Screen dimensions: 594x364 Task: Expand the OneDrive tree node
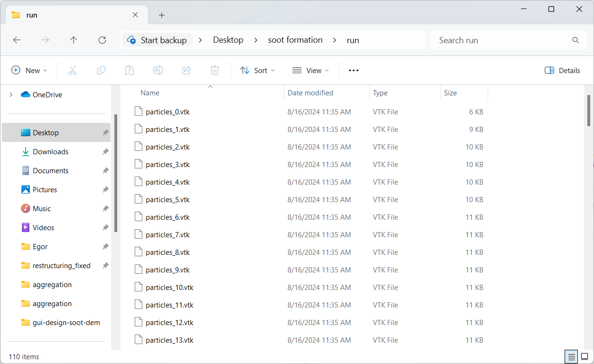click(x=11, y=94)
